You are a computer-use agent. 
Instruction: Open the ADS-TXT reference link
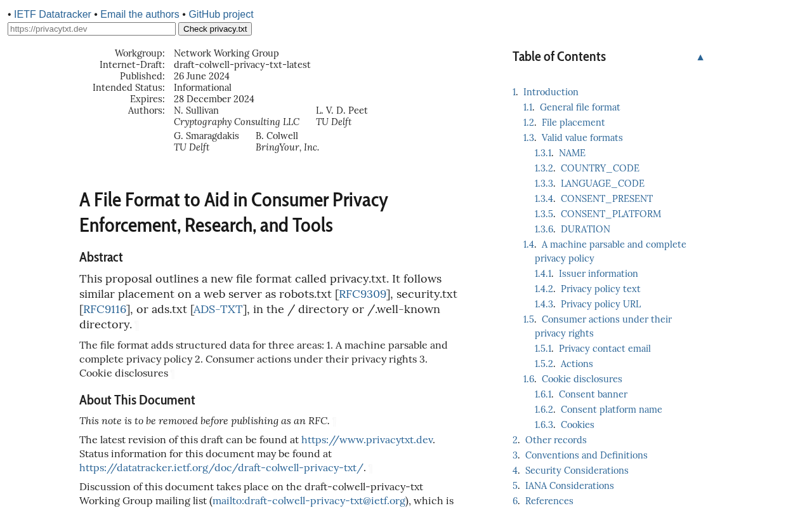pos(218,309)
